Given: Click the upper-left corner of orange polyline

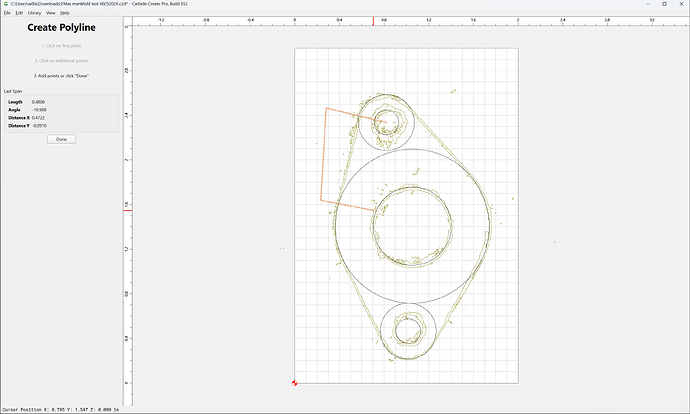Looking at the screenshot, I should pos(326,108).
